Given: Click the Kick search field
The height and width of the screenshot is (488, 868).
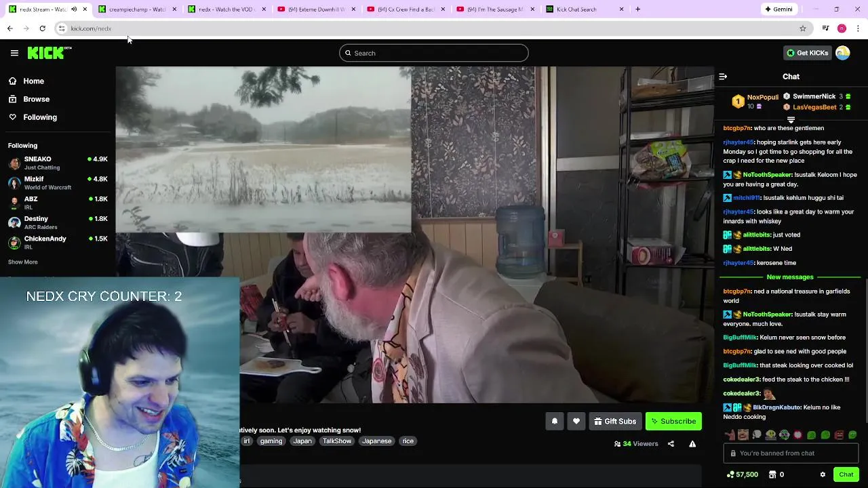Looking at the screenshot, I should [x=434, y=53].
